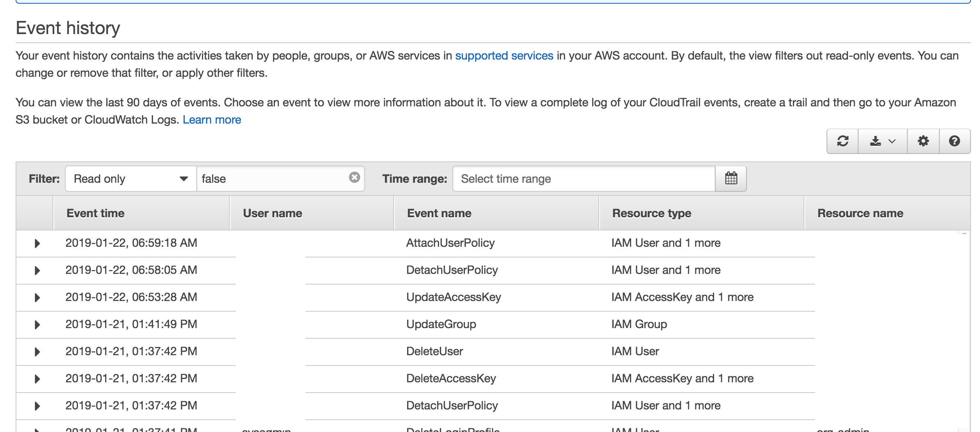Image resolution: width=980 pixels, height=432 pixels.
Task: Click the Event time column header
Action: (96, 213)
